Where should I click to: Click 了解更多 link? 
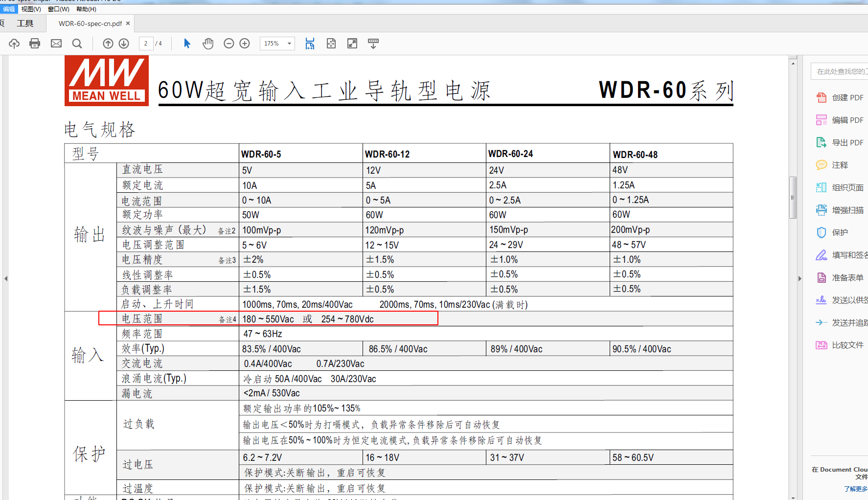click(855, 489)
